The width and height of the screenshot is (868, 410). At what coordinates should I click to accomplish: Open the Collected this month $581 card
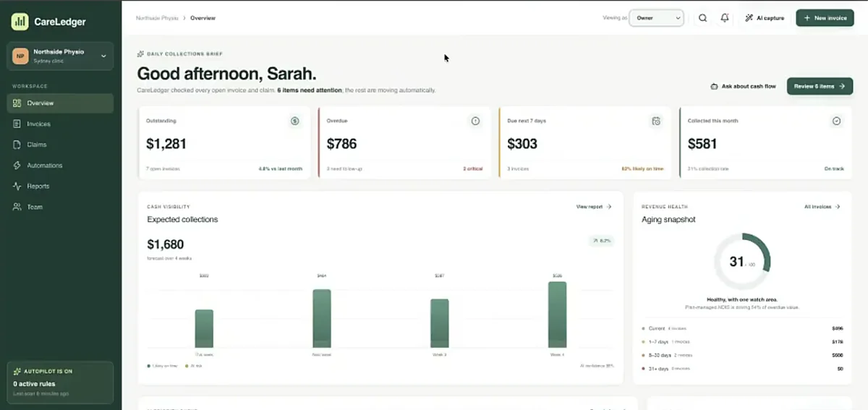click(x=765, y=143)
